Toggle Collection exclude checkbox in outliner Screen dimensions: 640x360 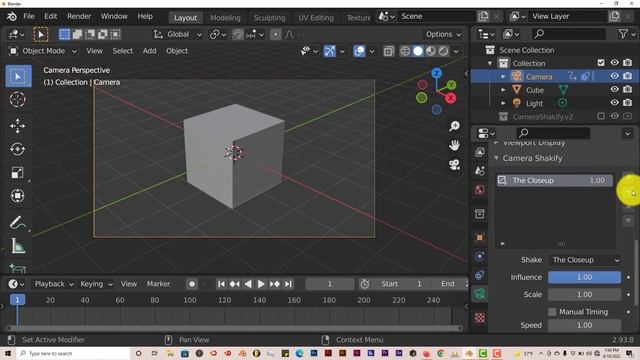point(601,63)
